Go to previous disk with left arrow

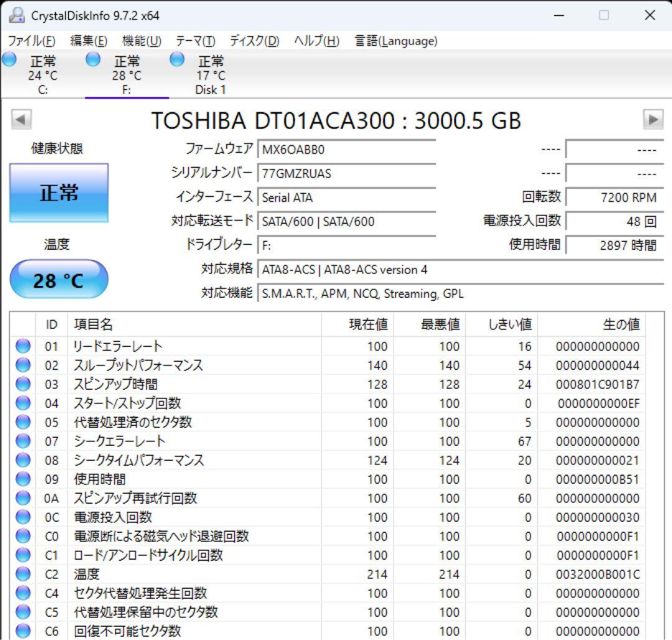(21, 119)
